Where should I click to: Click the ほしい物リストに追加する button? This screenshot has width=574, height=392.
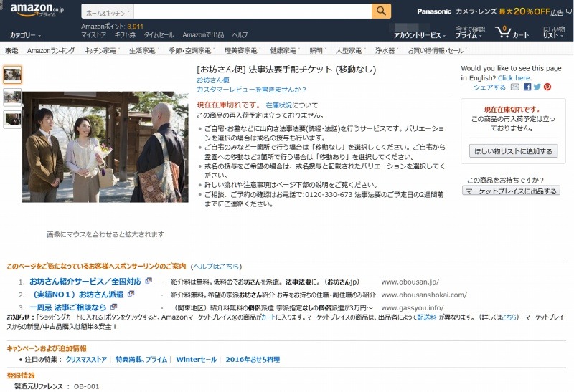tap(513, 151)
